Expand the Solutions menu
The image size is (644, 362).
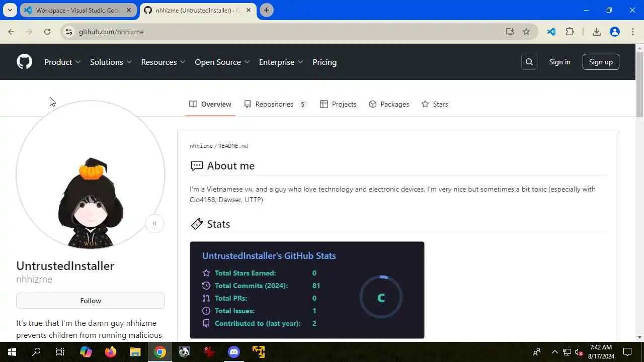[111, 62]
